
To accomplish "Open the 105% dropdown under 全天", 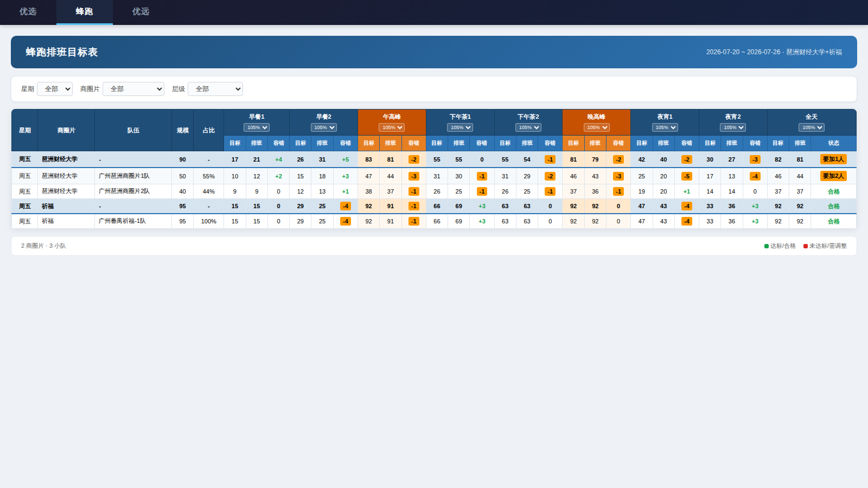I will [812, 127].
